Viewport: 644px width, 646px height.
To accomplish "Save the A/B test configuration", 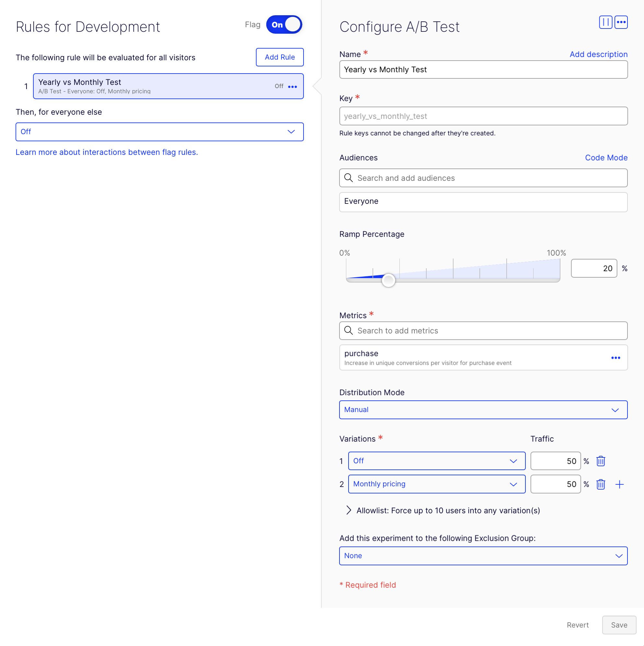I will [x=619, y=625].
